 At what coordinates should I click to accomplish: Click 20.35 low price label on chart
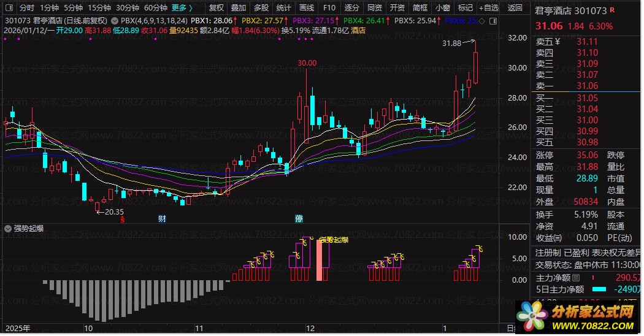[x=114, y=212]
